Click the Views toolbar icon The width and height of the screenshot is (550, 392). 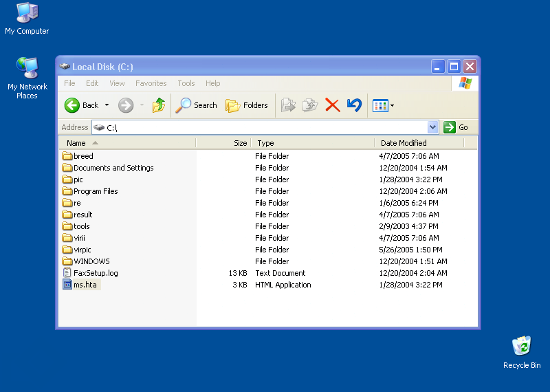(380, 105)
